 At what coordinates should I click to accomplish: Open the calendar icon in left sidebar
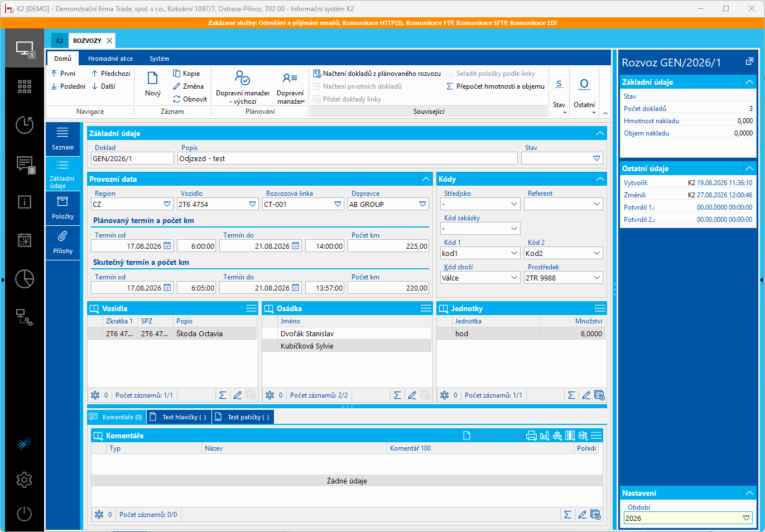24,240
